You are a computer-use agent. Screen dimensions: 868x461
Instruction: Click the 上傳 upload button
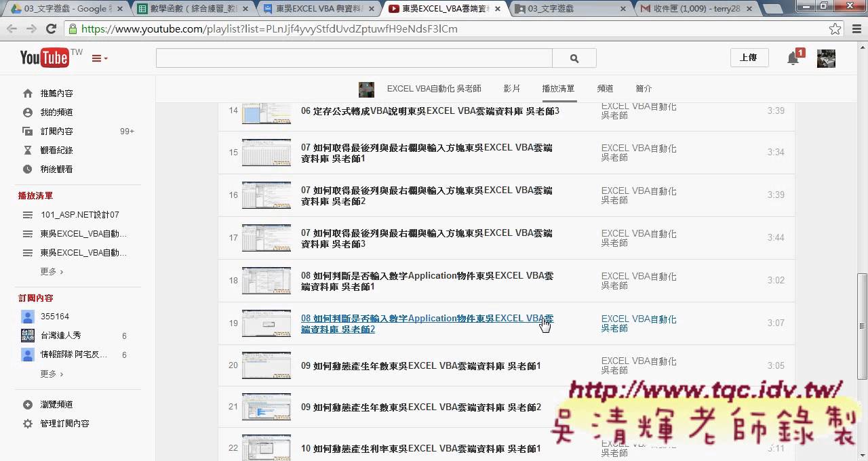tap(749, 58)
